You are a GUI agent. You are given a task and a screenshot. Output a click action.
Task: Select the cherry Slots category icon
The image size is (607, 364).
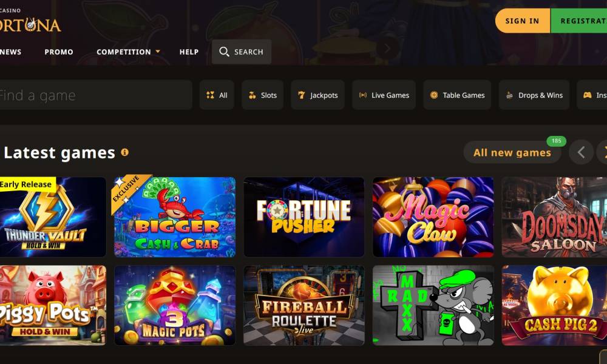click(252, 95)
